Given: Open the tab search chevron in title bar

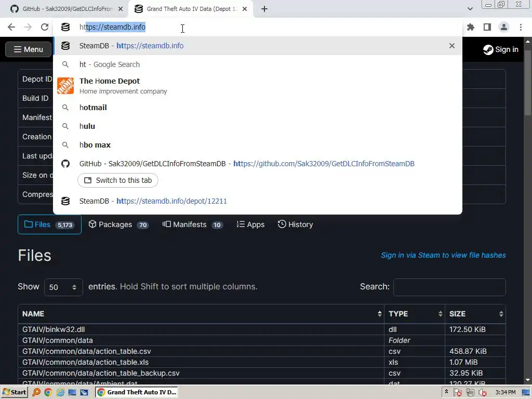Looking at the screenshot, I should [x=470, y=9].
